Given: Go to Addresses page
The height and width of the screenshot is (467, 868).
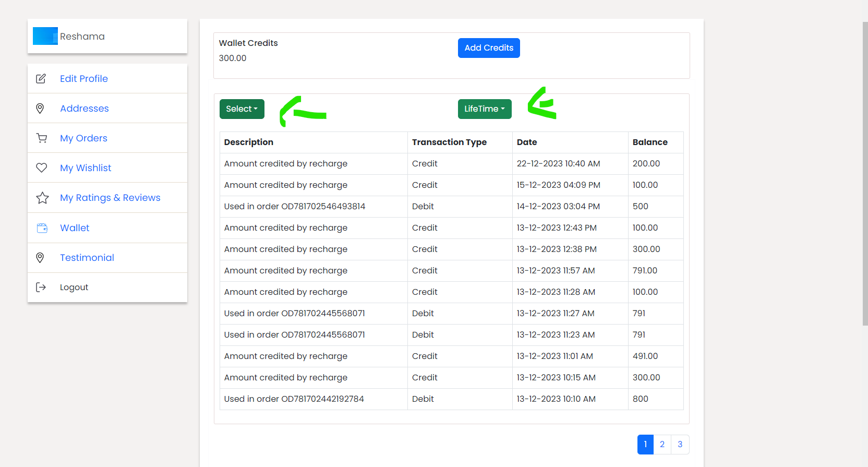Looking at the screenshot, I should click(x=85, y=109).
